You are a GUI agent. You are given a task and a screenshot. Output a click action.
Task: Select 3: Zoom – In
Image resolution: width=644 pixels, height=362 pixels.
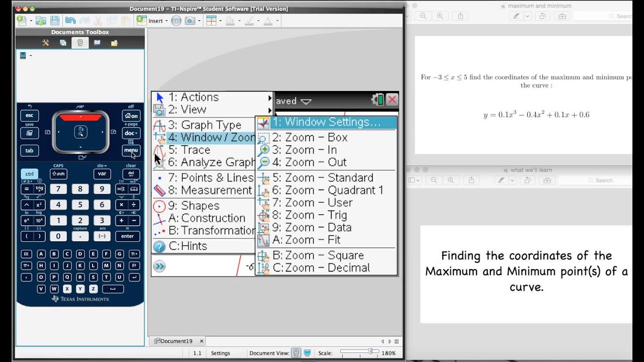point(327,150)
